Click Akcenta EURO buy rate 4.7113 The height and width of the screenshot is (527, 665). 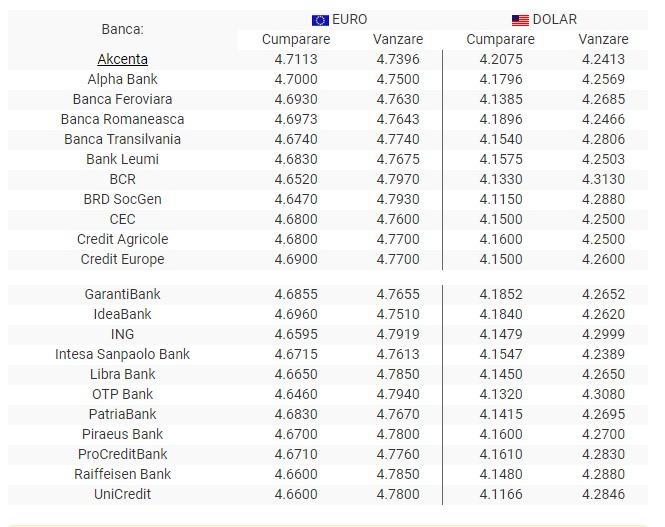click(296, 59)
